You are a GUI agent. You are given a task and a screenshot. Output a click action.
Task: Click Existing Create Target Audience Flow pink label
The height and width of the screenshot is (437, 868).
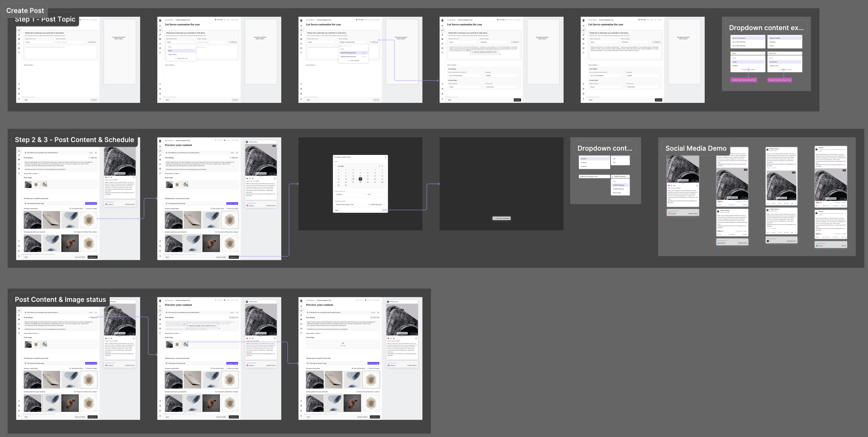[x=744, y=80]
